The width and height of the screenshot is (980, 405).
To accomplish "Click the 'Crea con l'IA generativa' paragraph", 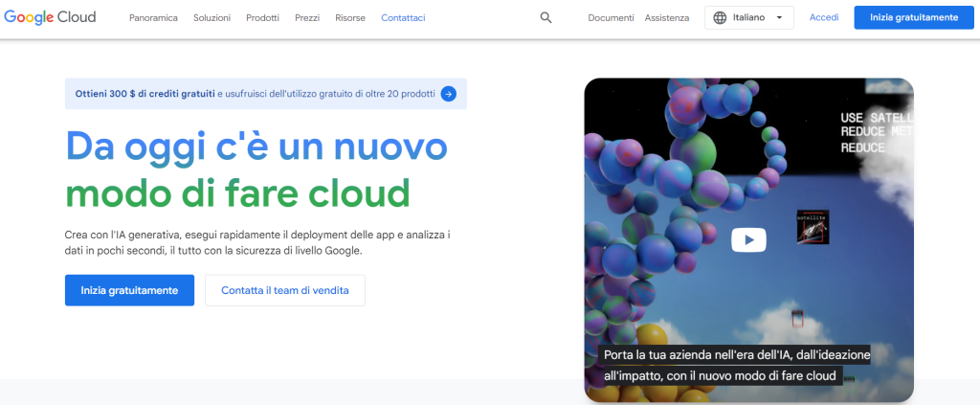I will click(257, 243).
